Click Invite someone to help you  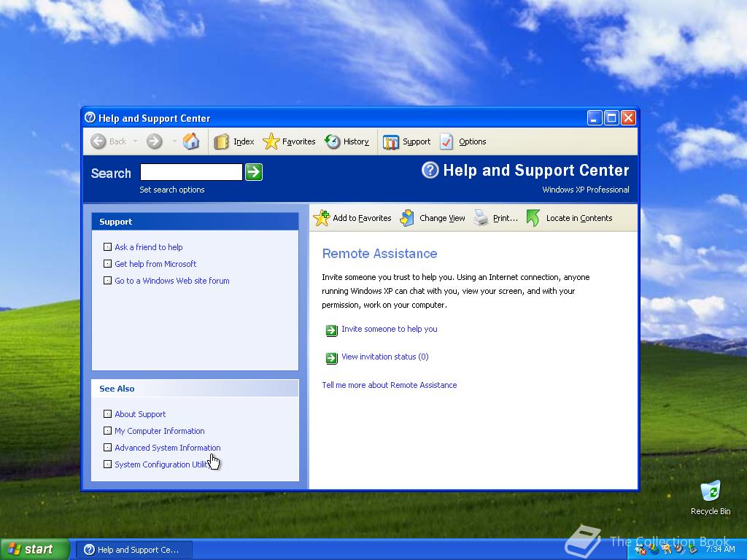pyautogui.click(x=390, y=329)
